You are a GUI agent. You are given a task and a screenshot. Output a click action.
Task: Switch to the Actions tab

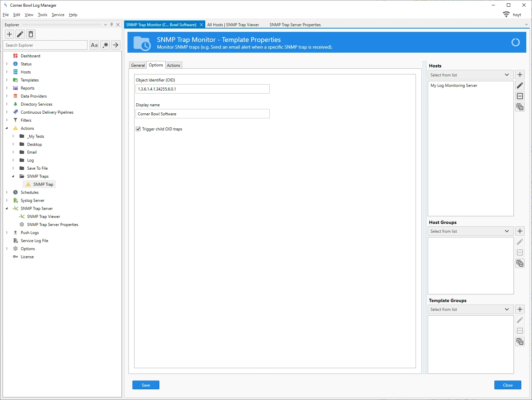pos(173,65)
